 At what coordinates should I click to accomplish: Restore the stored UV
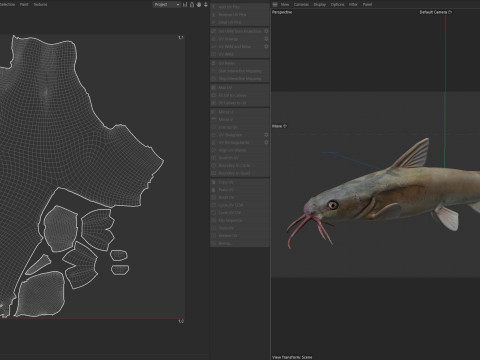(x=240, y=236)
